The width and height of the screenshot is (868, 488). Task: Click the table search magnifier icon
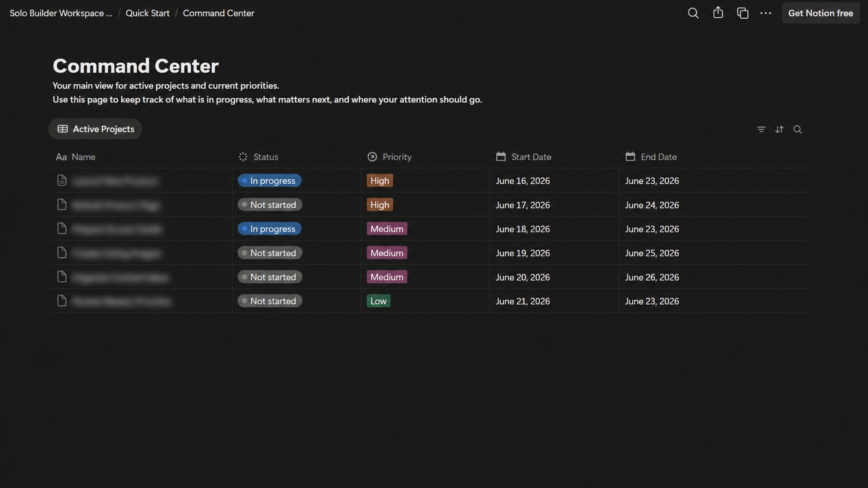[797, 129]
